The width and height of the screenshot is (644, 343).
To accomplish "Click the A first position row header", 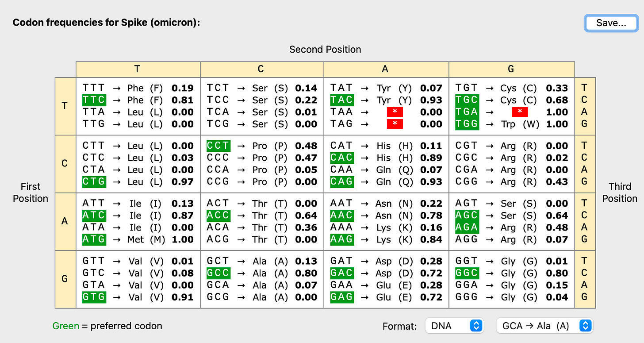I will pyautogui.click(x=65, y=221).
